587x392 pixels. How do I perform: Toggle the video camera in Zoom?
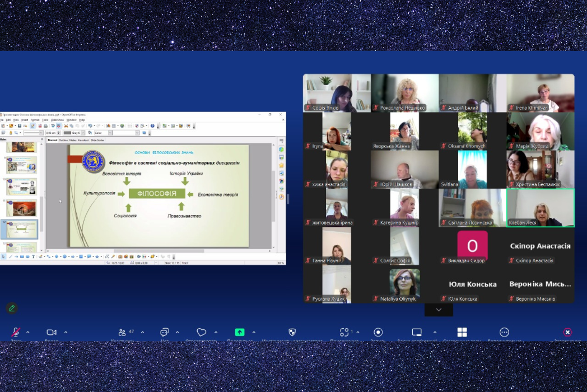(52, 332)
